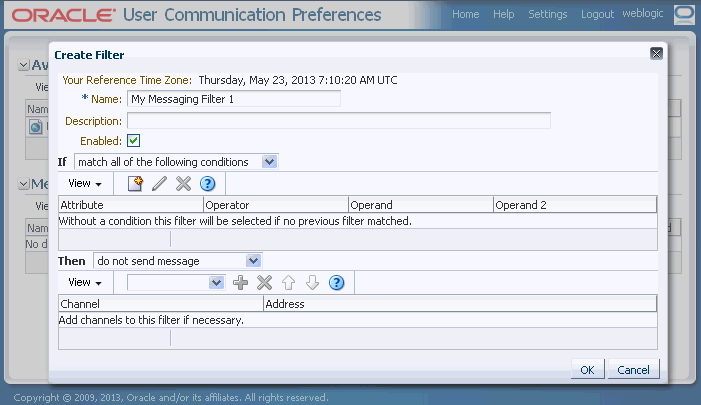Click the delete condition X icon
Image resolution: width=701 pixels, height=405 pixels.
pyautogui.click(x=183, y=183)
